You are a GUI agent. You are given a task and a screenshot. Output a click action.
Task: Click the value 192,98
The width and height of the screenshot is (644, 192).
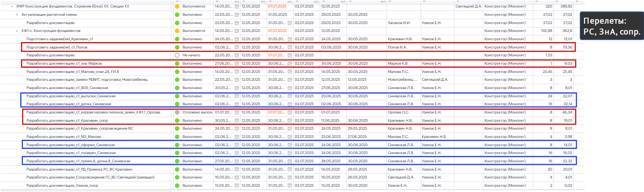tap(546, 31)
